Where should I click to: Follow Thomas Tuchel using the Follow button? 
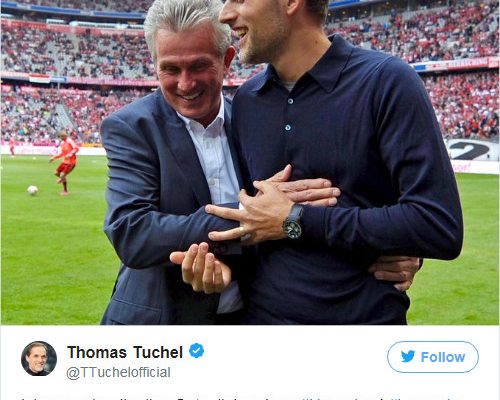433,357
